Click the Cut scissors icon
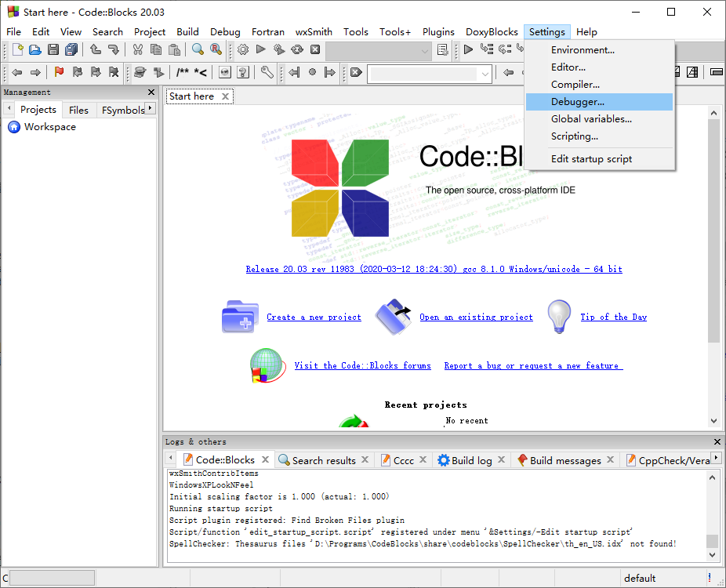Screen dimensions: 726x588 (137, 49)
